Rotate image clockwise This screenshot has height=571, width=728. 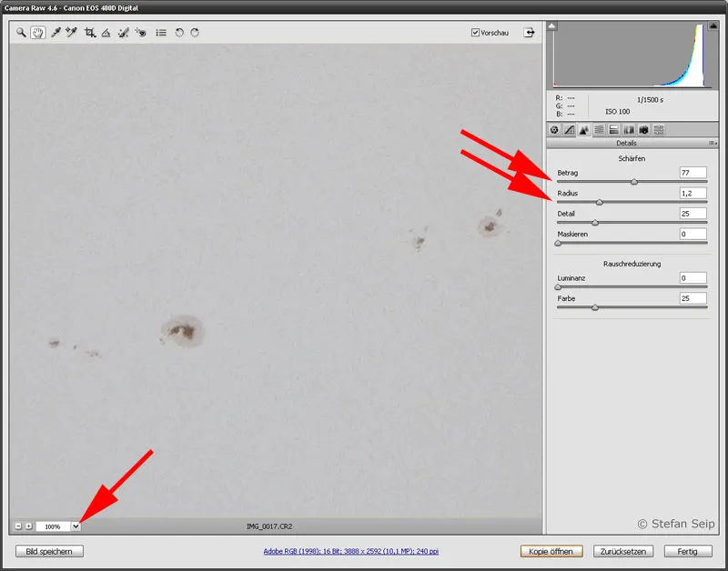tap(195, 33)
